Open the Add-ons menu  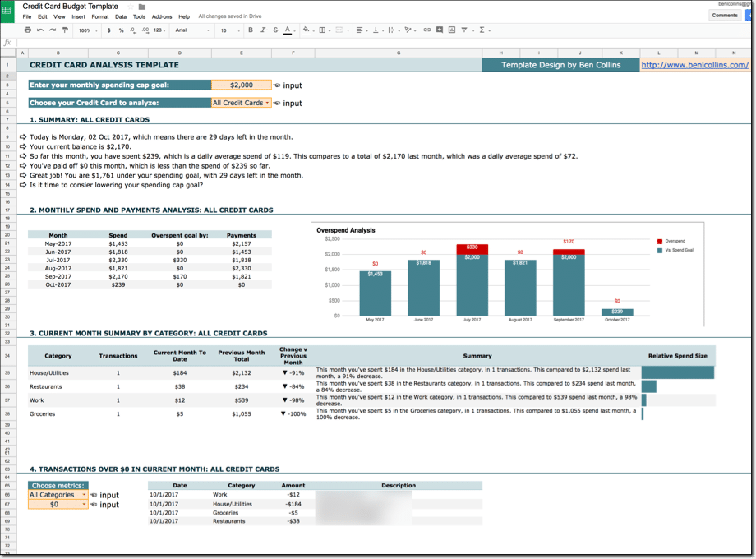coord(161,16)
